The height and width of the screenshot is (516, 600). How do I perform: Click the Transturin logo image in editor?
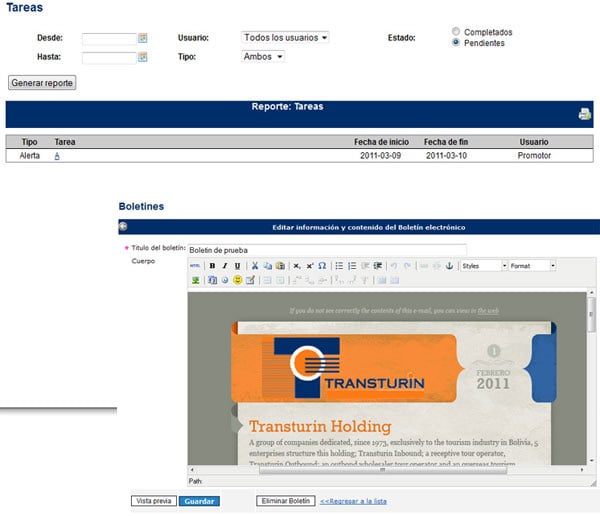click(344, 368)
